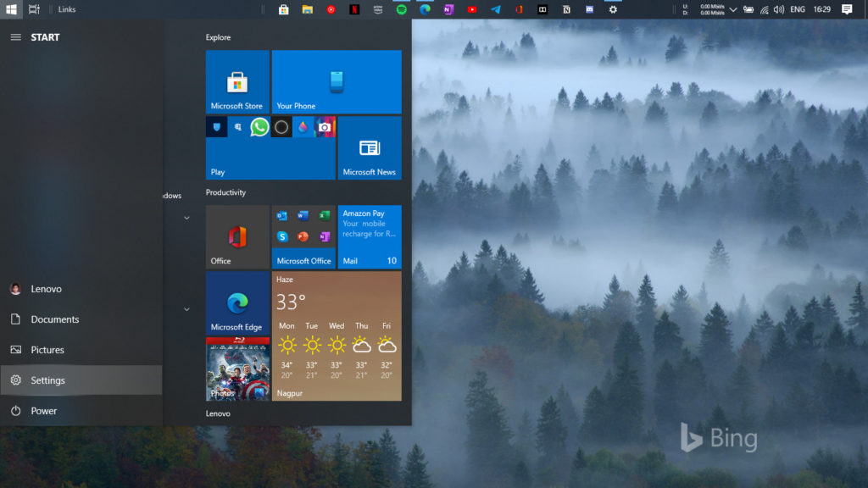The width and height of the screenshot is (868, 488).
Task: Open the Office tile
Action: (x=237, y=237)
